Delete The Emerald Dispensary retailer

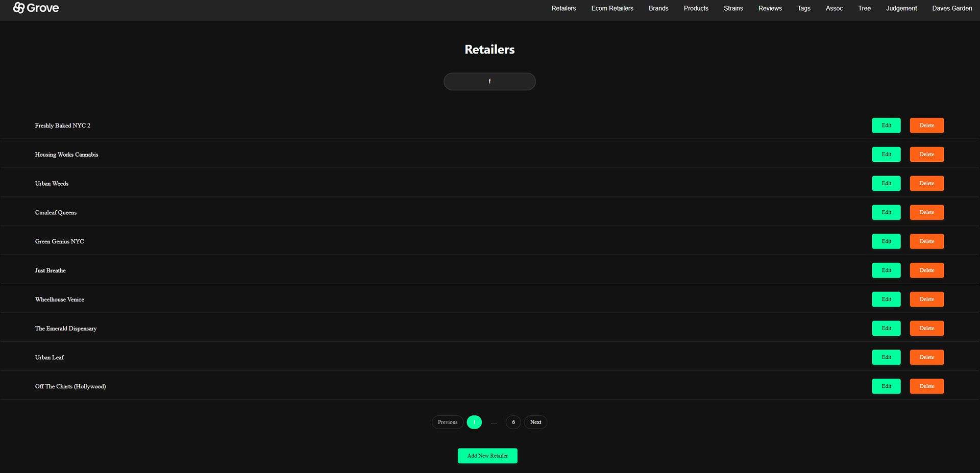point(926,329)
